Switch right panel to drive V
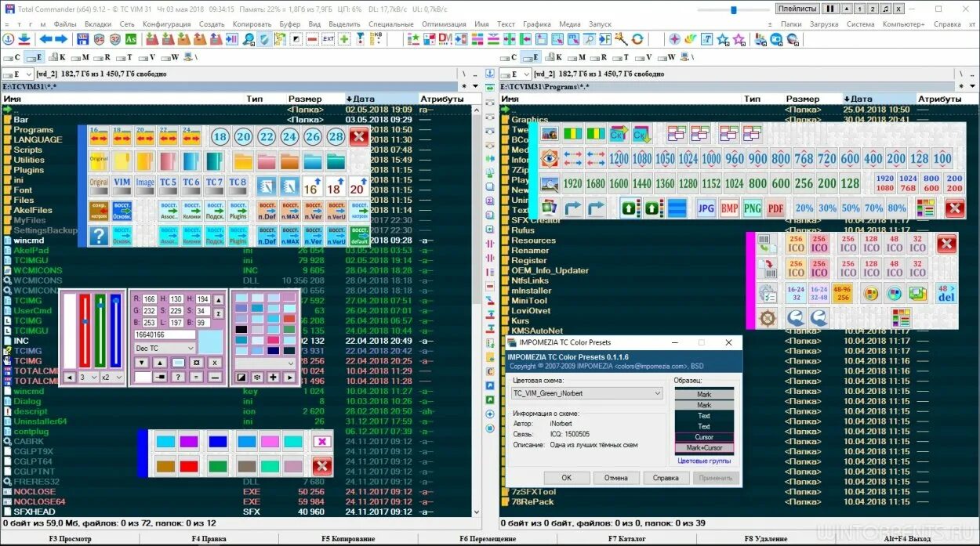 point(643,57)
